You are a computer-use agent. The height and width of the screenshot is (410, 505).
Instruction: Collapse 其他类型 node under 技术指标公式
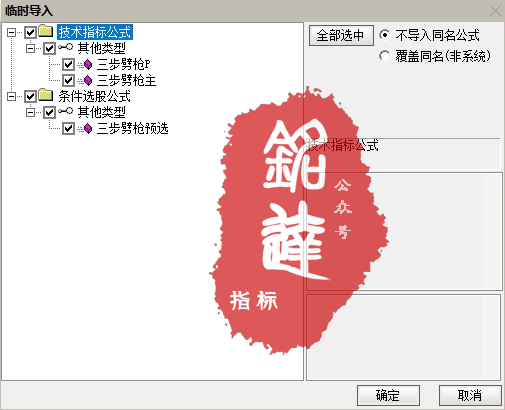tap(30, 48)
